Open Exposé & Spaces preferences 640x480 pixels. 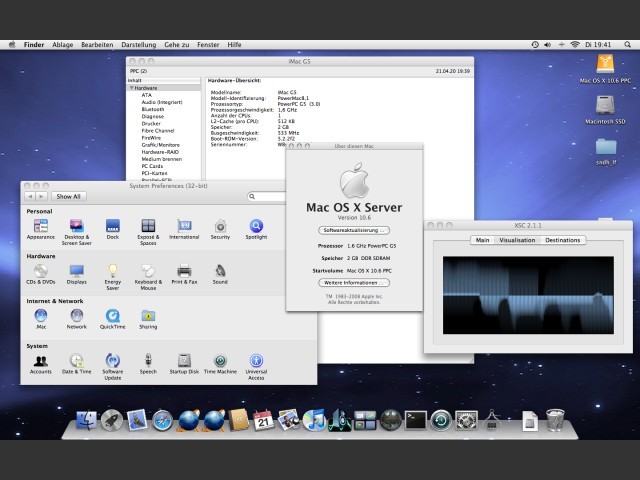click(148, 232)
